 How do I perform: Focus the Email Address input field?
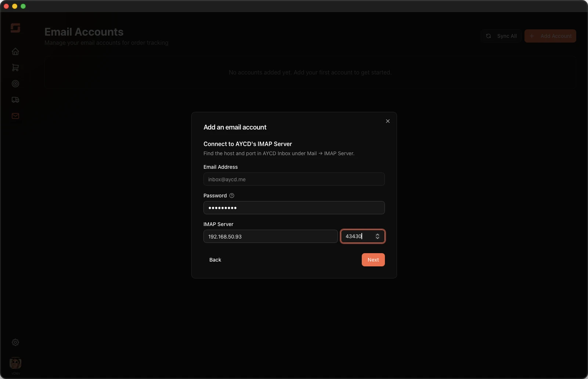coord(294,179)
